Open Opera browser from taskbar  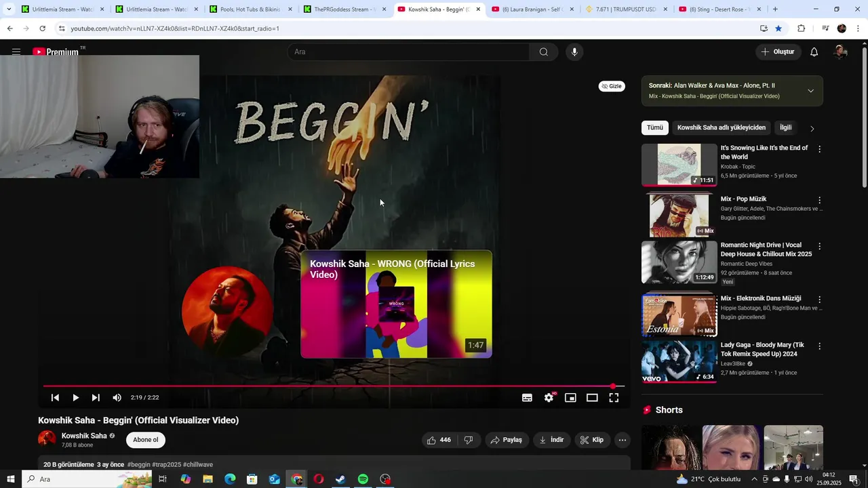pyautogui.click(x=318, y=479)
